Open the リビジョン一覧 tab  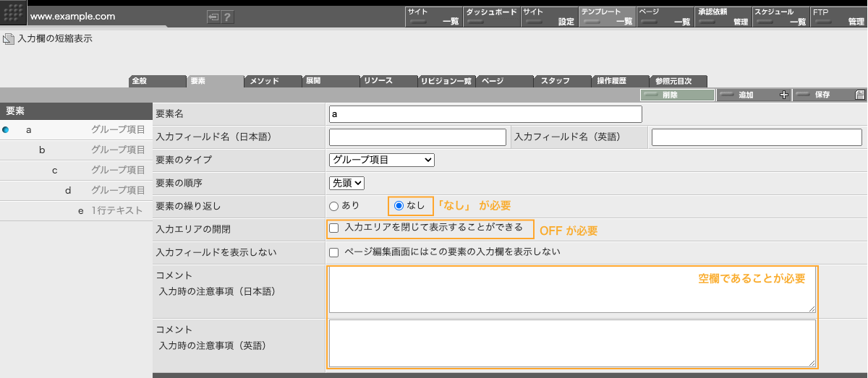tap(446, 81)
